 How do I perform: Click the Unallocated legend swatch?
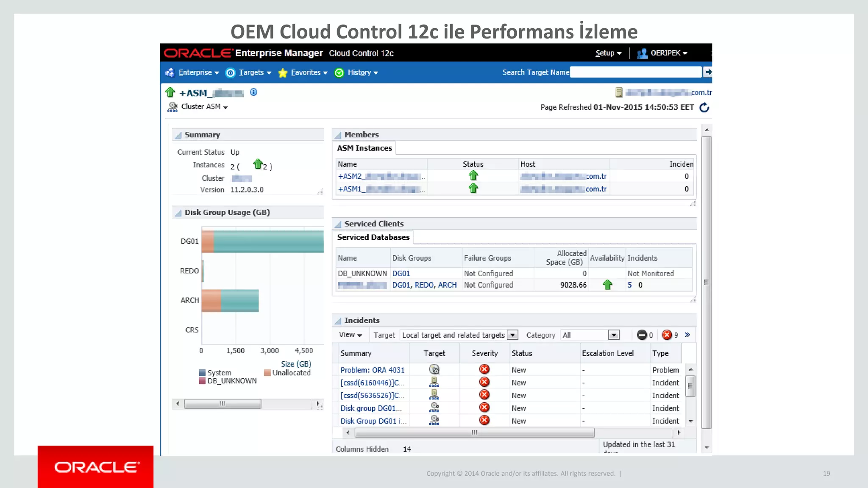(267, 373)
